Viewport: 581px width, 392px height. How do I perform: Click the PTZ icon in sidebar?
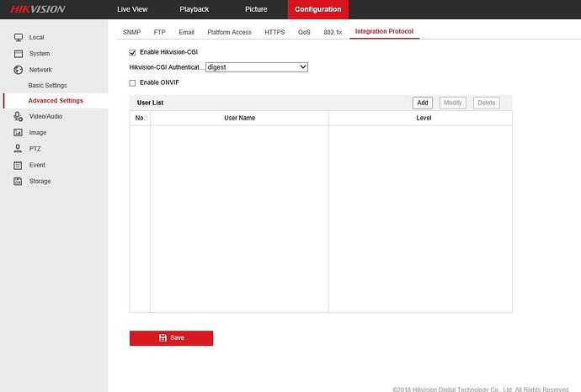(18, 149)
